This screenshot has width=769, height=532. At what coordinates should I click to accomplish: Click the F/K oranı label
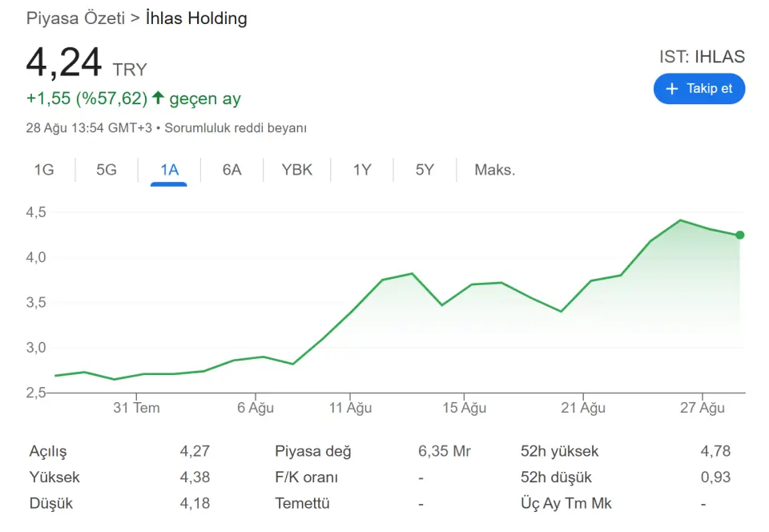pos(307,477)
